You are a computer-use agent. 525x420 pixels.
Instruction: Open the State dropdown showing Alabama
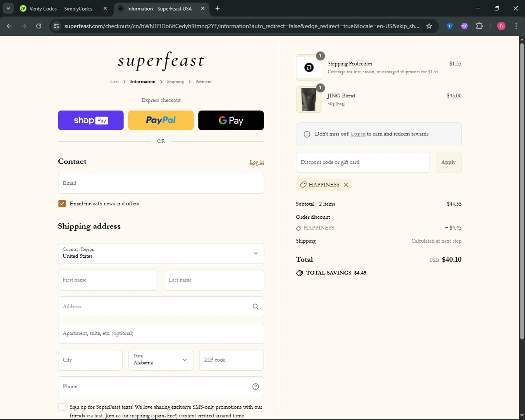click(161, 360)
